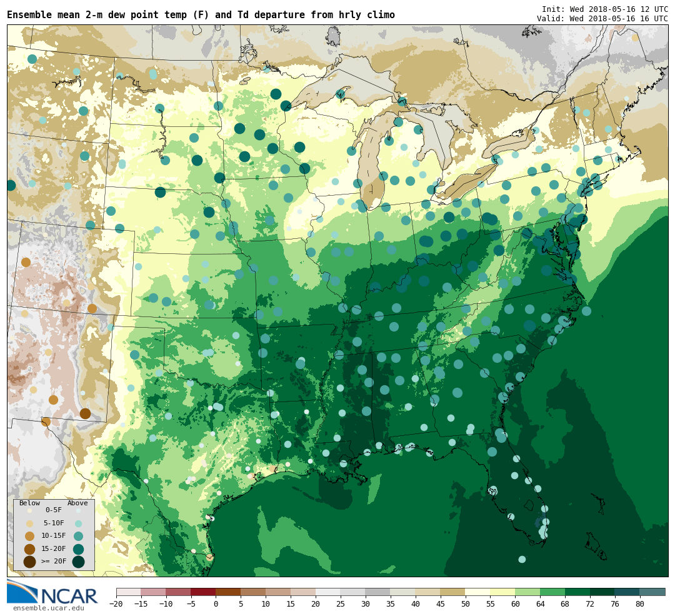This screenshot has width=675, height=616.
Task: Click the '15-20F' legend label
Action: [x=54, y=549]
